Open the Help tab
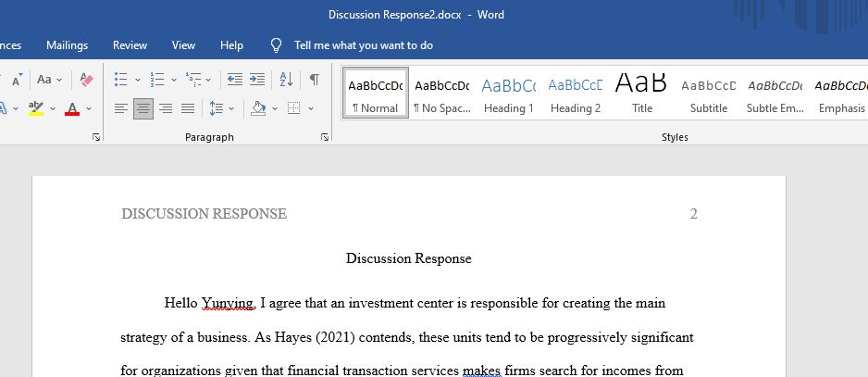 coord(231,45)
